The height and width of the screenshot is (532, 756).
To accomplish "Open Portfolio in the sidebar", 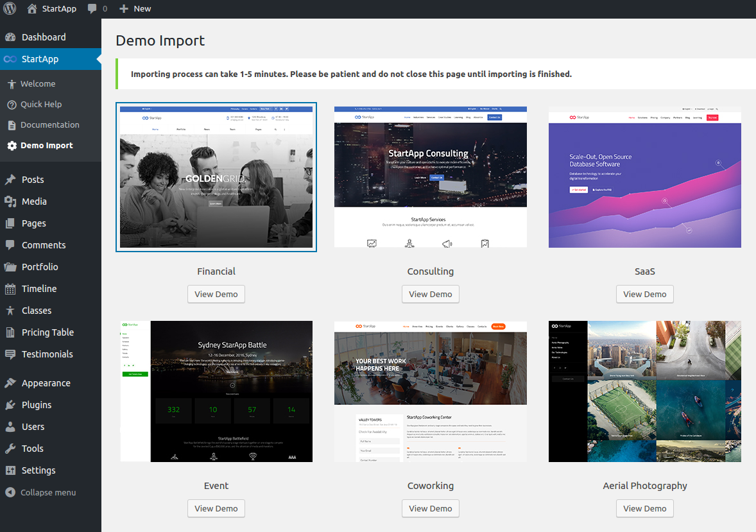I will (x=51, y=267).
